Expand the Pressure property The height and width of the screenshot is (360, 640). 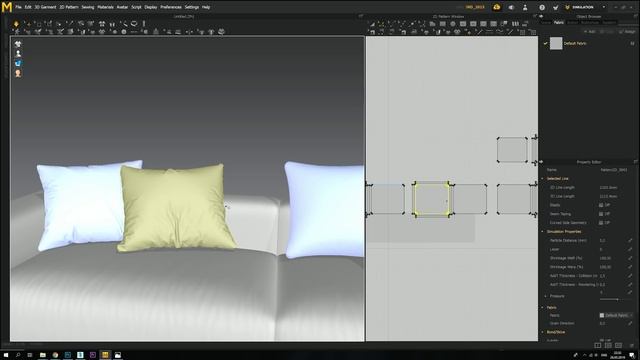[546, 296]
